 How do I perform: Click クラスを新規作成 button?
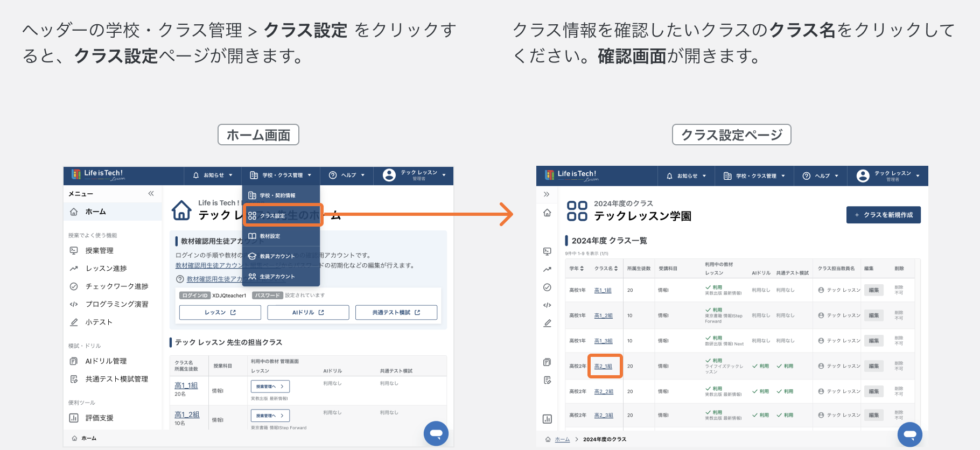pyautogui.click(x=884, y=215)
